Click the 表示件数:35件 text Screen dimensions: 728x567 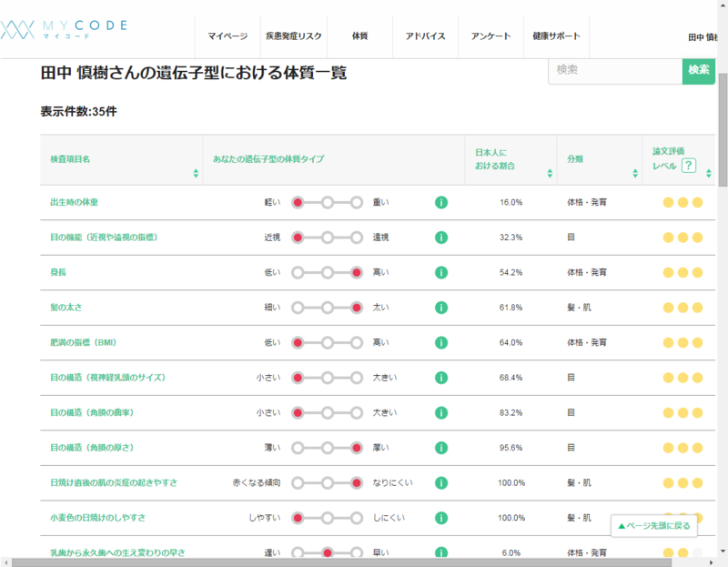tap(78, 111)
